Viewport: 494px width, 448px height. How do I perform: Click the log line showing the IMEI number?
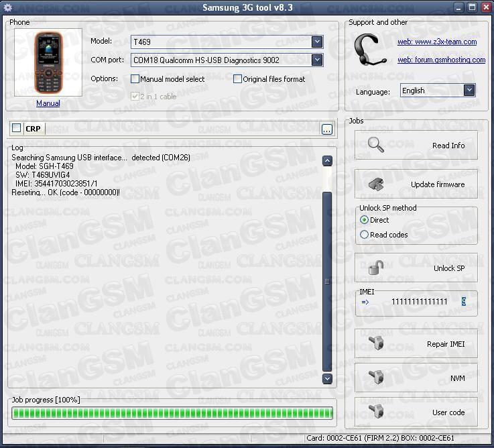point(56,184)
